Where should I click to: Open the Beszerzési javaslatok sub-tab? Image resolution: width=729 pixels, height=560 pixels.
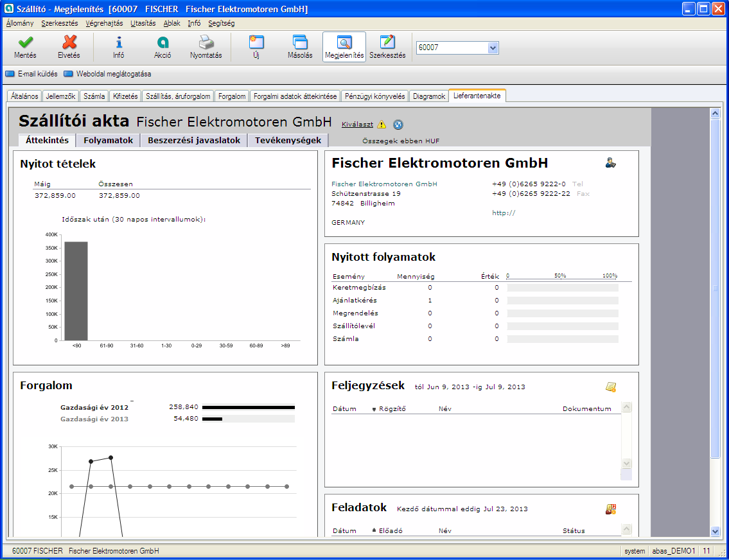click(194, 141)
